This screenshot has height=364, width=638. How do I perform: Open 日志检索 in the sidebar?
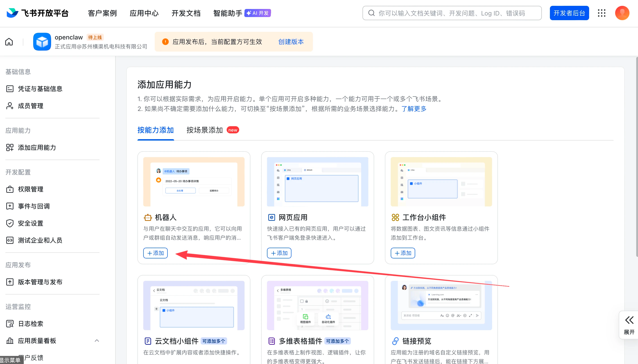point(30,324)
